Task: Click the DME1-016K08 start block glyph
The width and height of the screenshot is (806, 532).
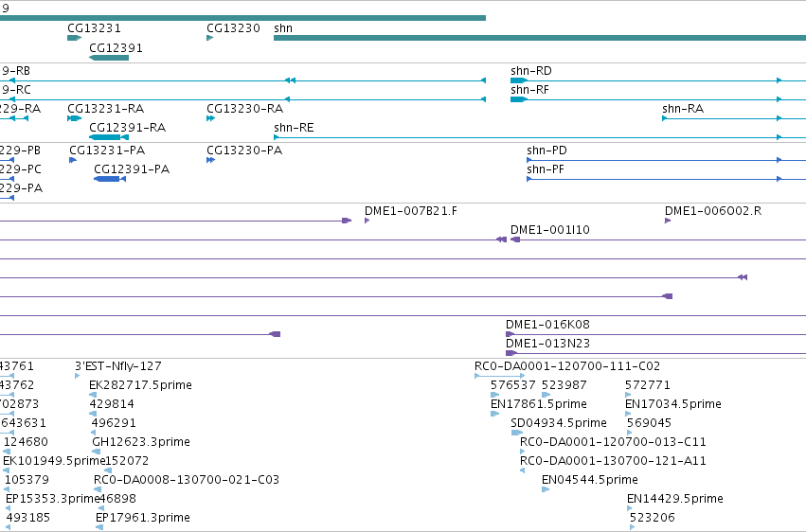Action: [x=510, y=334]
